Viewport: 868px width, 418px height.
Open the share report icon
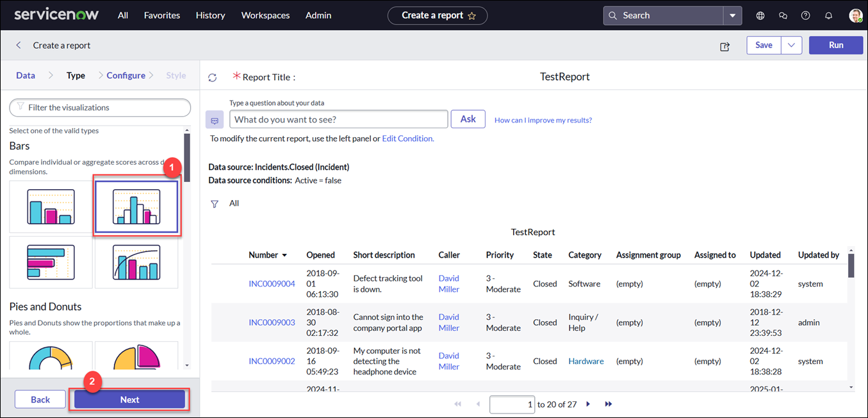[725, 46]
